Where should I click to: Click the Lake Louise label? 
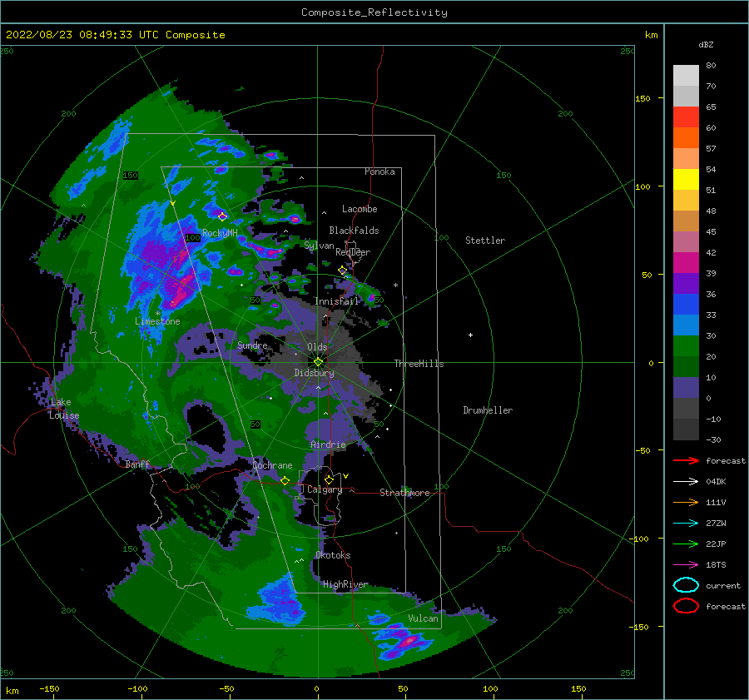click(x=64, y=409)
